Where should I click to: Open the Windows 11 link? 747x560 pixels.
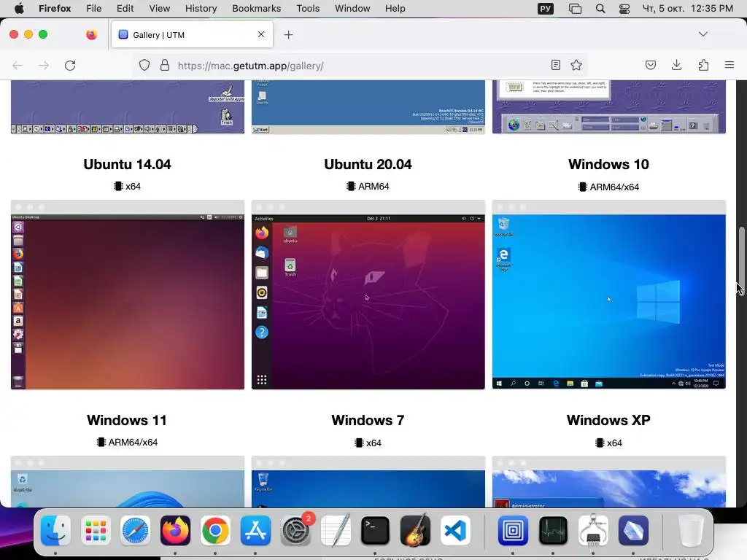point(127,420)
